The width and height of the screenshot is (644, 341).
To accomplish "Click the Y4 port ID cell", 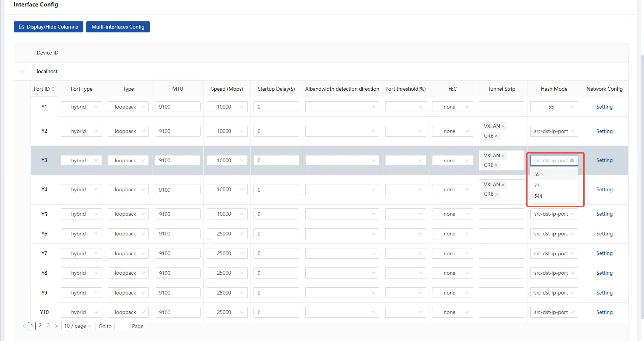I will [44, 189].
